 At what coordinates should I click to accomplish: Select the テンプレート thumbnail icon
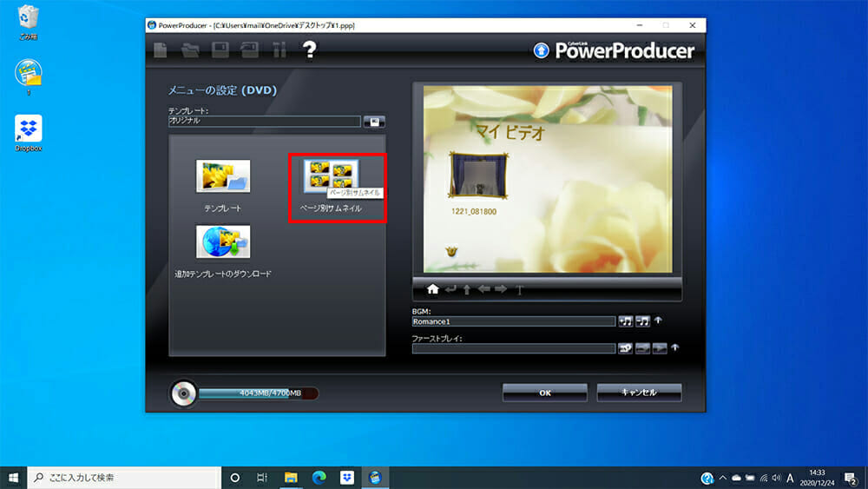pos(223,176)
